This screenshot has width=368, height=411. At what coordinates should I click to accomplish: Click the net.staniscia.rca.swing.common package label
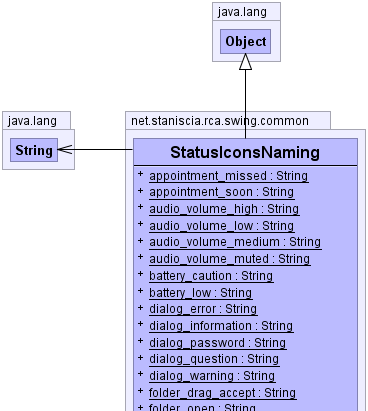[220, 121]
